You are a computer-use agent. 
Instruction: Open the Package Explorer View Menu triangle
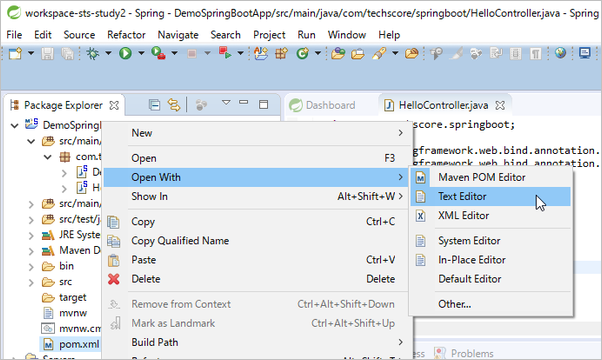226,102
